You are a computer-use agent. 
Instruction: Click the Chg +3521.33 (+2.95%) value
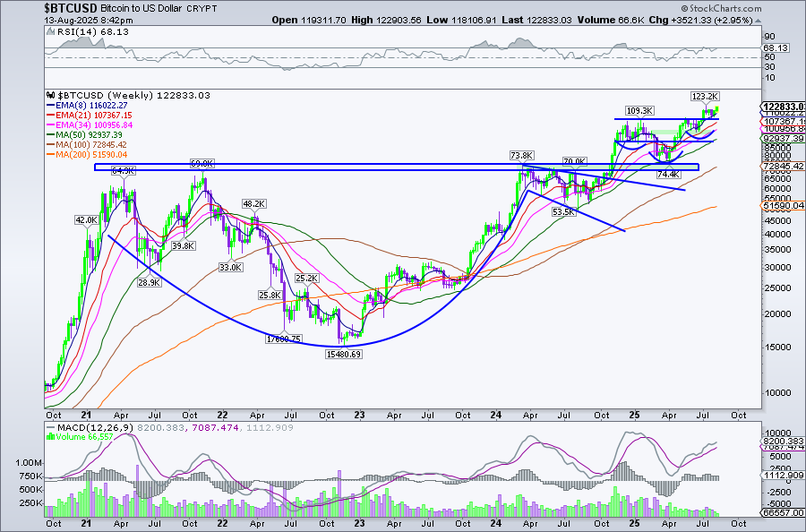[710, 20]
